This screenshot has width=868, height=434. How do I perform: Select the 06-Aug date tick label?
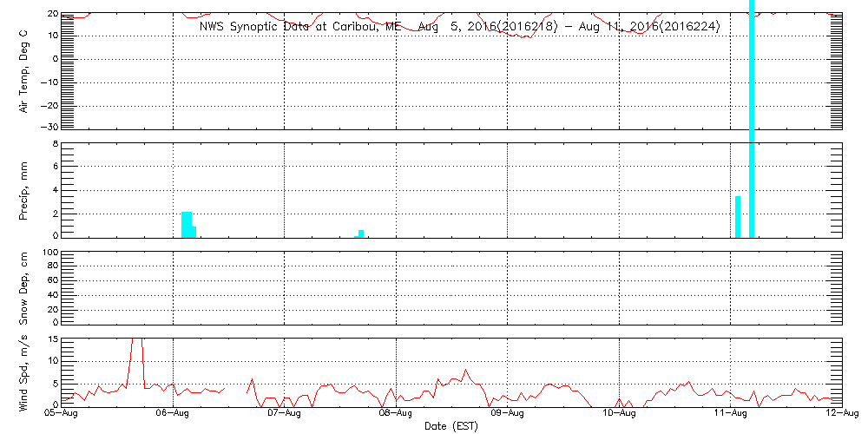[x=174, y=415]
